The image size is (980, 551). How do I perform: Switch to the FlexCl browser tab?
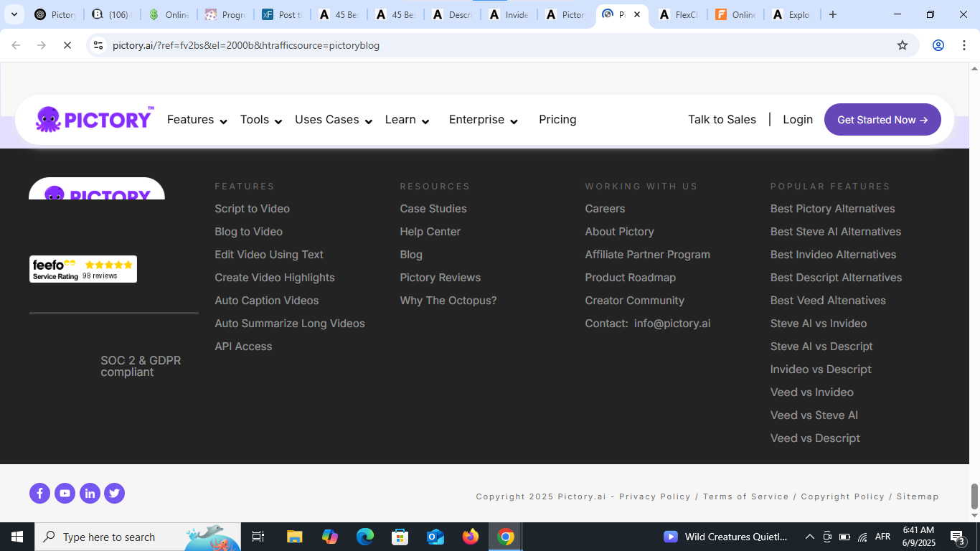pos(678,14)
